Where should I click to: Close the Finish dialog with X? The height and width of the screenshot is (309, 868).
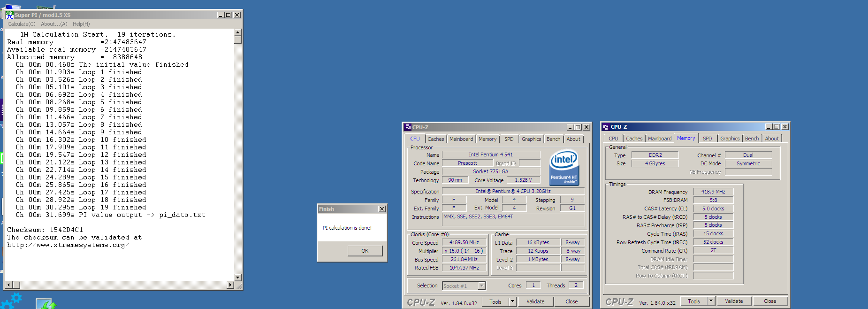(x=382, y=209)
